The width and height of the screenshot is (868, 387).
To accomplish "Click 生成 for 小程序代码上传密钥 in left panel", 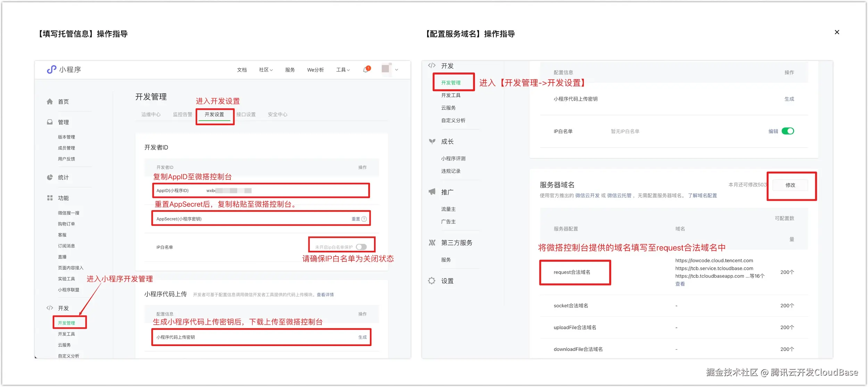I will pos(362,337).
